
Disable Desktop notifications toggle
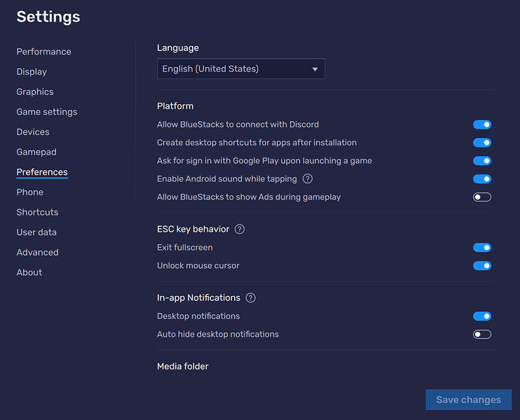click(x=482, y=316)
